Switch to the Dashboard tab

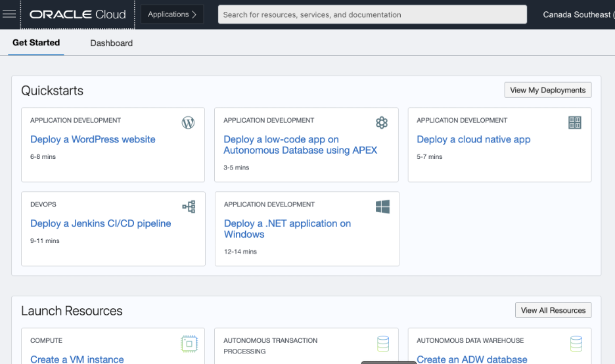[112, 43]
